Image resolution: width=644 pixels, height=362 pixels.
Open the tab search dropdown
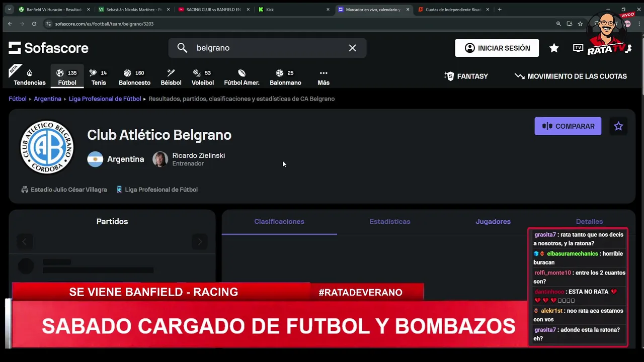[9, 10]
